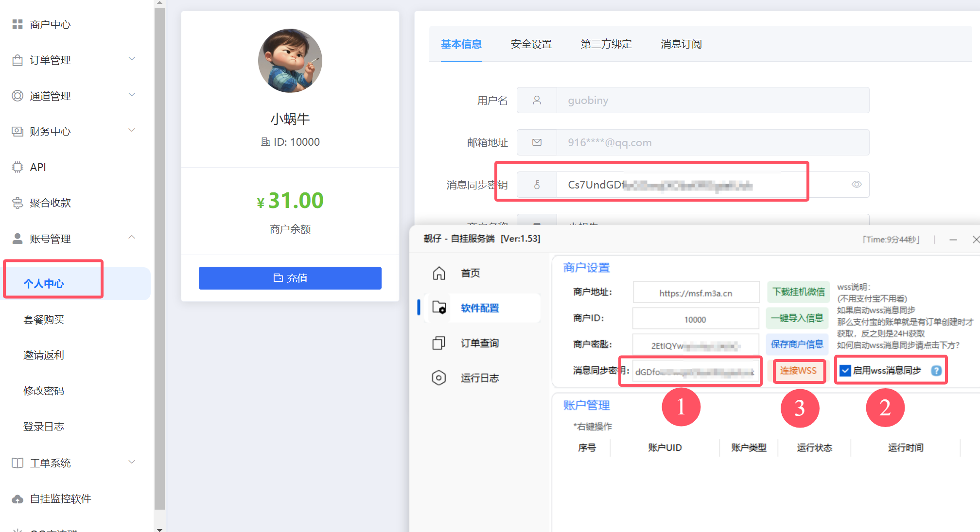Switch to 消息订阅 tab
The width and height of the screenshot is (980, 532).
pos(681,44)
